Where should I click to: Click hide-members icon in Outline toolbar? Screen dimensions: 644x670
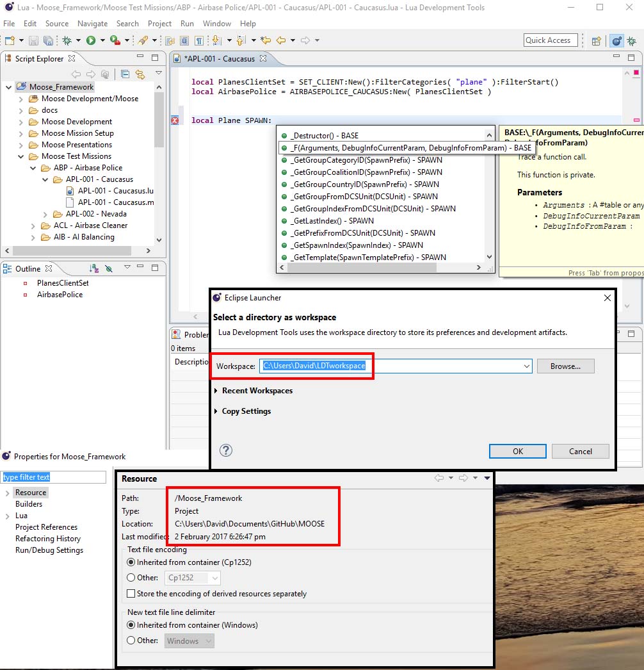pyautogui.click(x=109, y=268)
